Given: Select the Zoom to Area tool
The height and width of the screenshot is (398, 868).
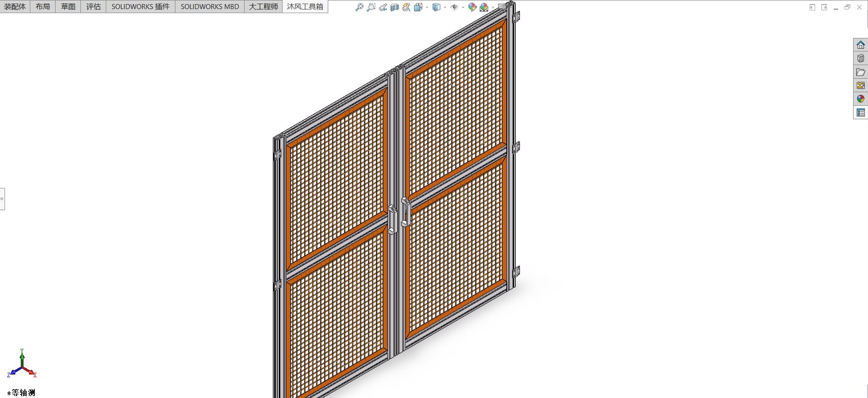Looking at the screenshot, I should pyautogui.click(x=371, y=7).
